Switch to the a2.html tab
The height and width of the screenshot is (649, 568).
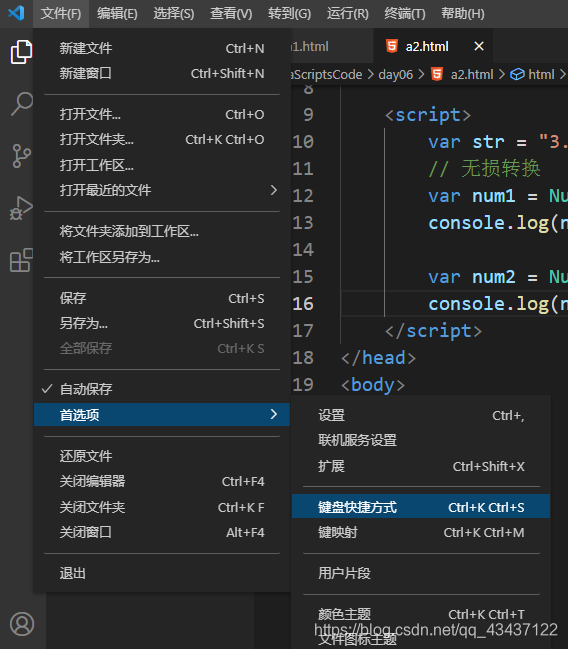[x=433, y=46]
